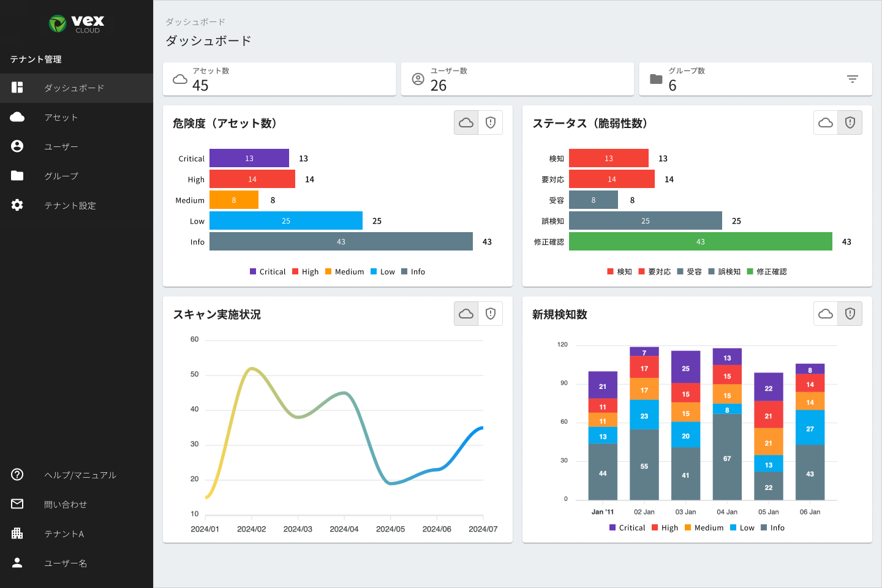Select グループ in the sidebar menu
Screen dimensions: 882x588
60,176
